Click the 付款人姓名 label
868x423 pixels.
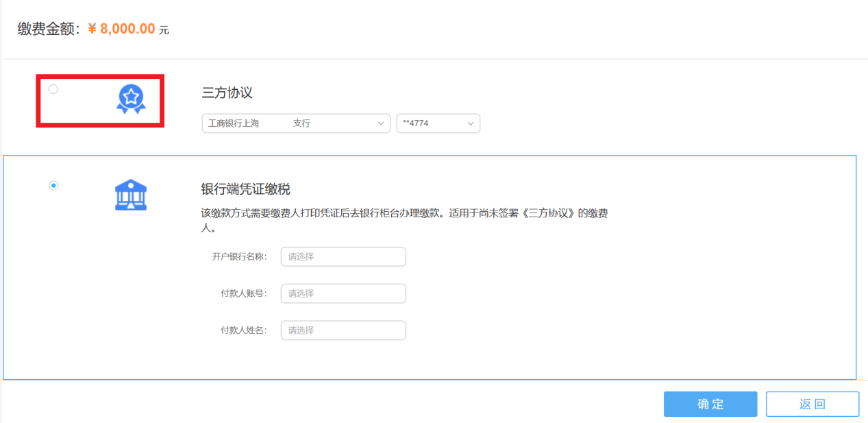tap(243, 330)
